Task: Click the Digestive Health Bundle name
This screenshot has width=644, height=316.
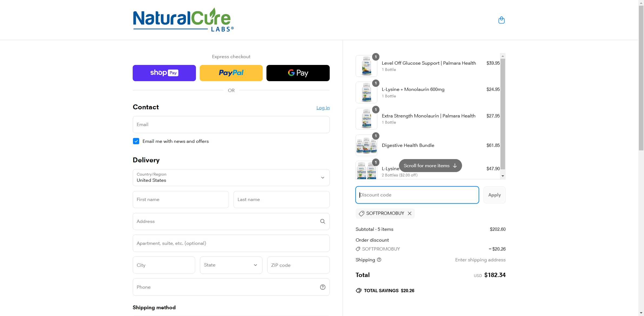Action: point(408,145)
